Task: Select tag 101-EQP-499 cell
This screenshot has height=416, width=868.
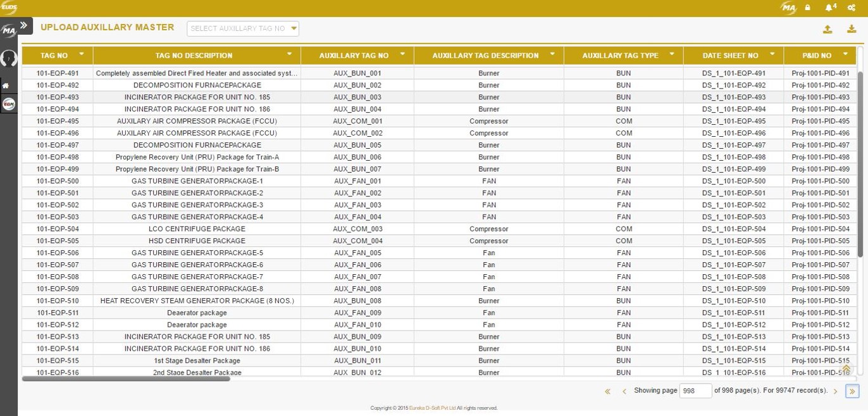Action: point(58,170)
